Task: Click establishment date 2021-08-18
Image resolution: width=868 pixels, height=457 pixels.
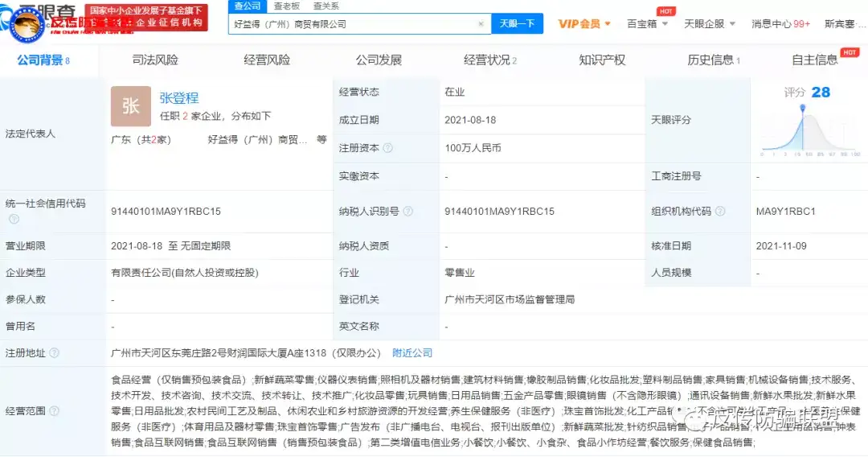Action: 470,120
